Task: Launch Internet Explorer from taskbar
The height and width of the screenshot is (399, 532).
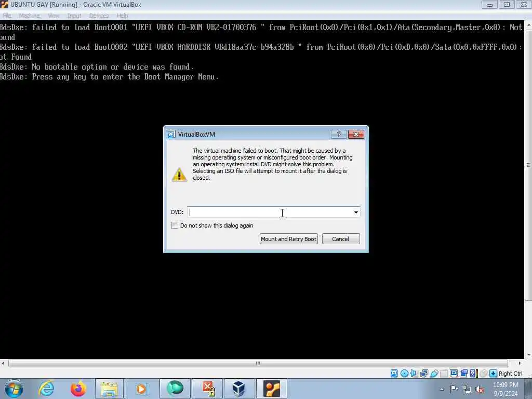Action: coord(46,389)
